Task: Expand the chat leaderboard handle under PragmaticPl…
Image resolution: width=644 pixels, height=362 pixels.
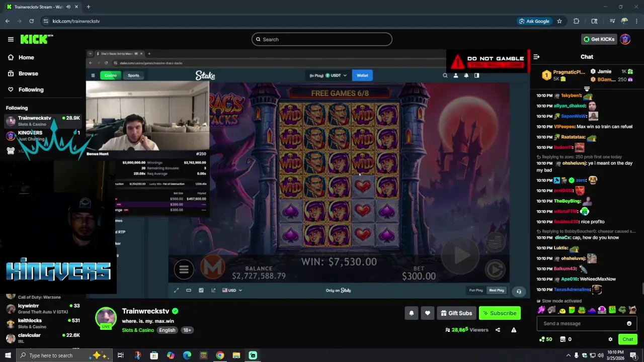Action: click(x=587, y=89)
